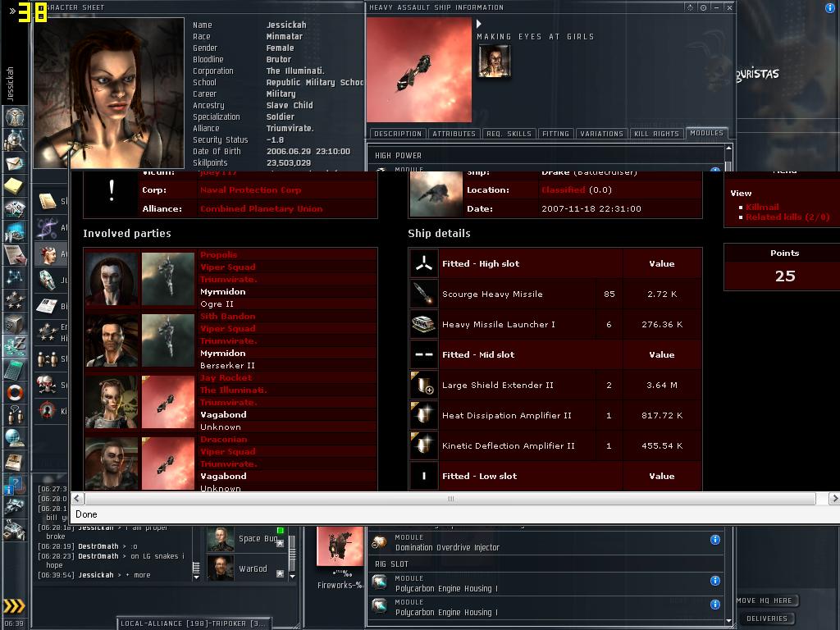
Task: Show info for first Polycarbon Engine Housing I
Action: click(x=715, y=581)
